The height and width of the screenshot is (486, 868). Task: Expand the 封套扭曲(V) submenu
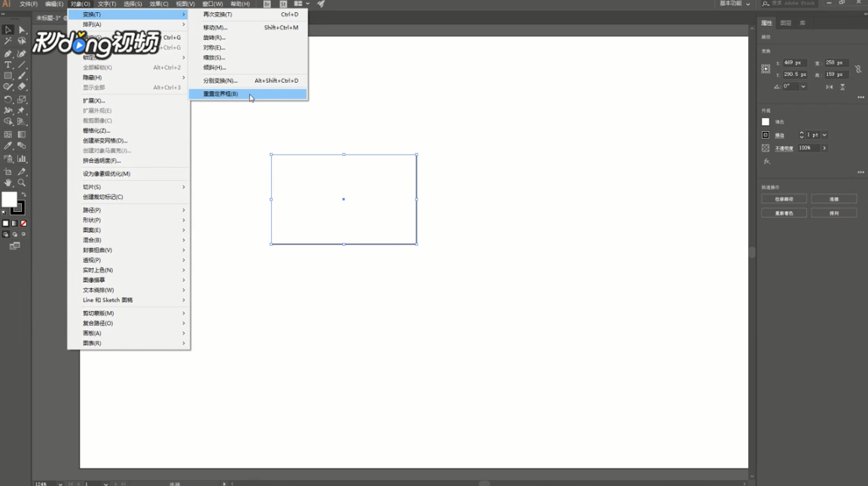click(129, 250)
